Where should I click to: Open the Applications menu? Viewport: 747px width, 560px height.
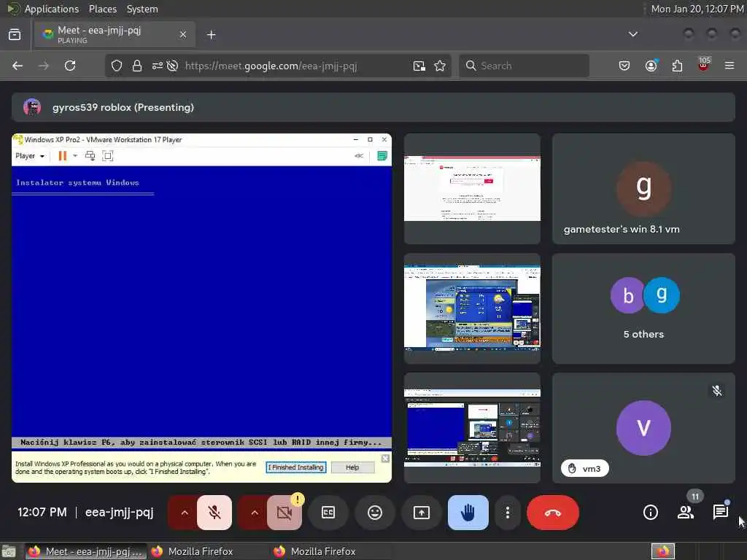pos(52,9)
